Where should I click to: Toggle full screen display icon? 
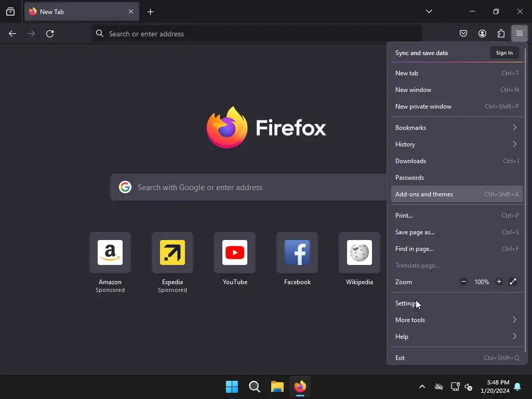[513, 282]
